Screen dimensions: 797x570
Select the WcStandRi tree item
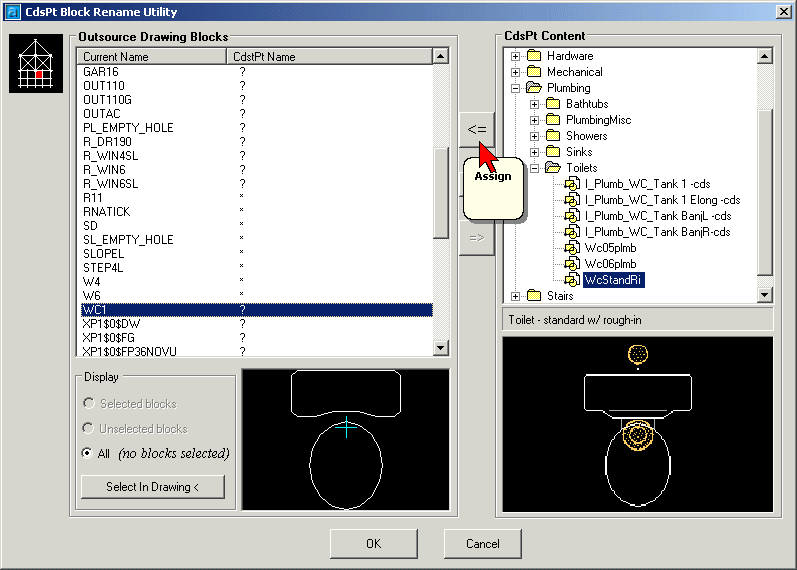614,280
